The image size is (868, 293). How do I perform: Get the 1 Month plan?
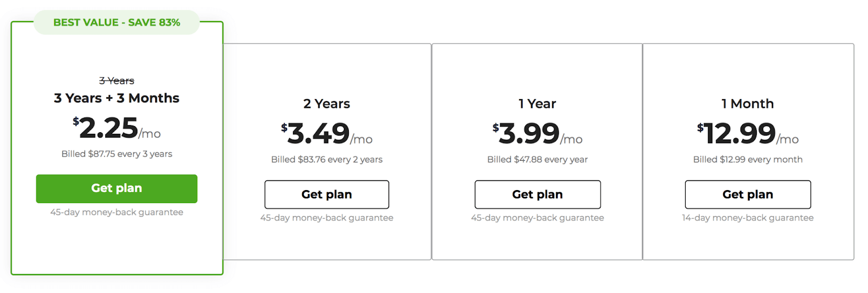coord(748,194)
